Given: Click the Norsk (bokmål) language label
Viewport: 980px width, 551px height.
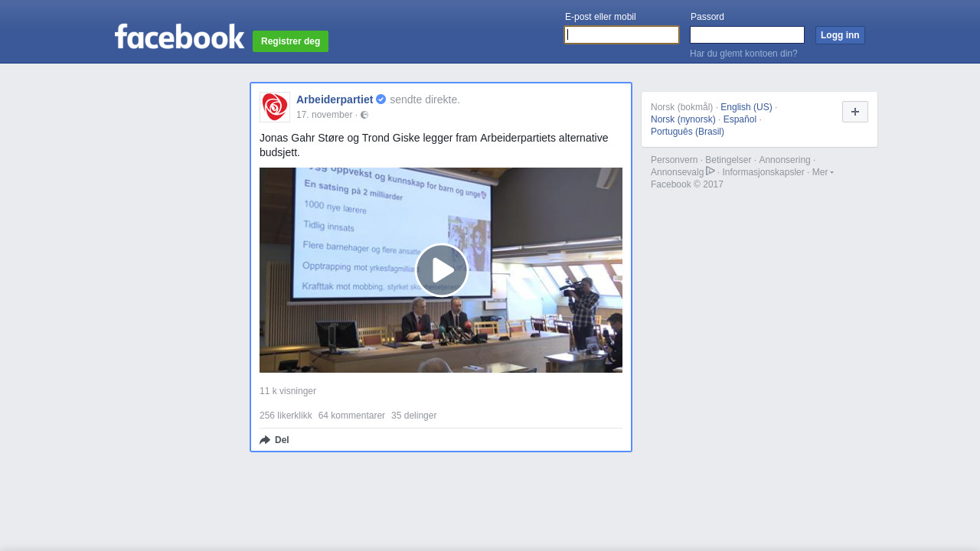Looking at the screenshot, I should point(681,107).
